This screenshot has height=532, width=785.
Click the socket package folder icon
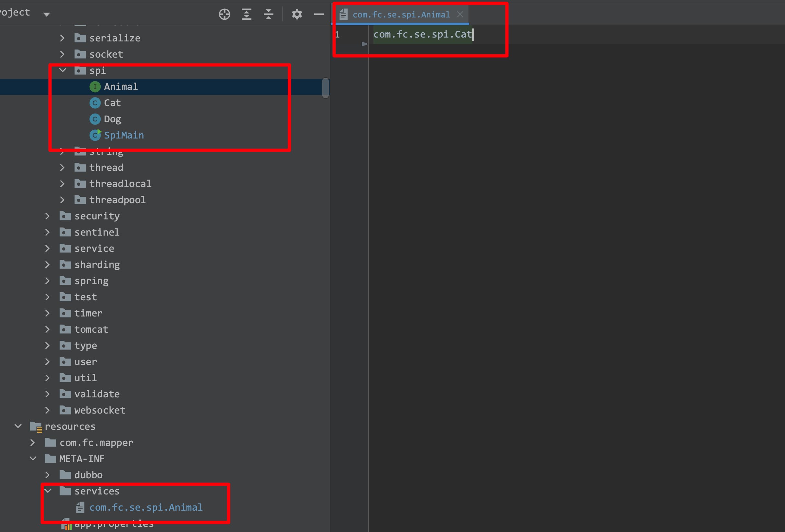point(80,54)
